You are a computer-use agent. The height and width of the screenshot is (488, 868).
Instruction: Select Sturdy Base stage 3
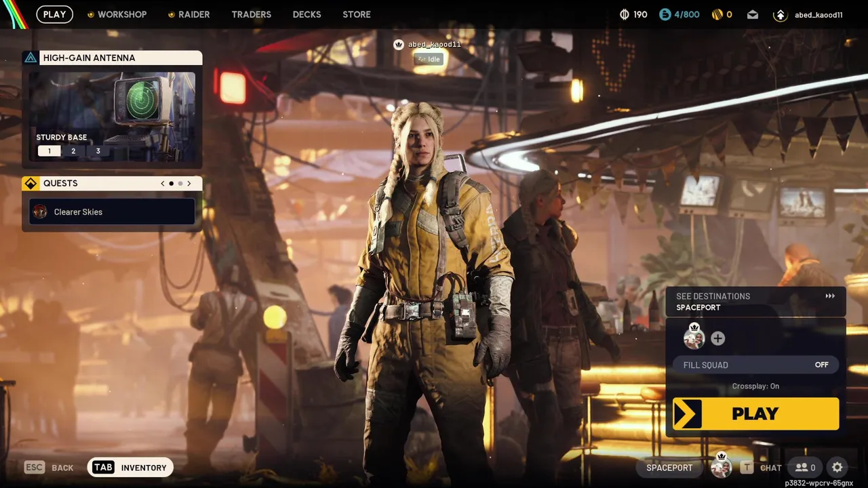(x=98, y=151)
